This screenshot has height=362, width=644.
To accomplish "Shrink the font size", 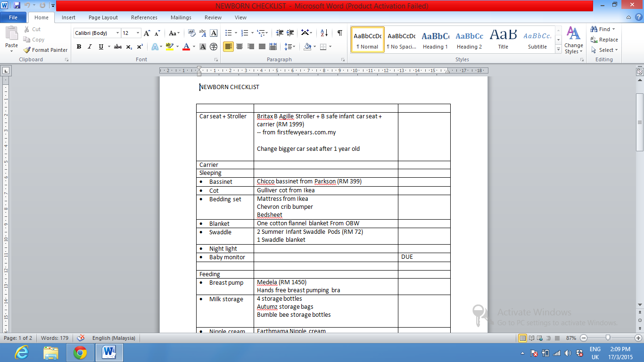I will click(157, 33).
